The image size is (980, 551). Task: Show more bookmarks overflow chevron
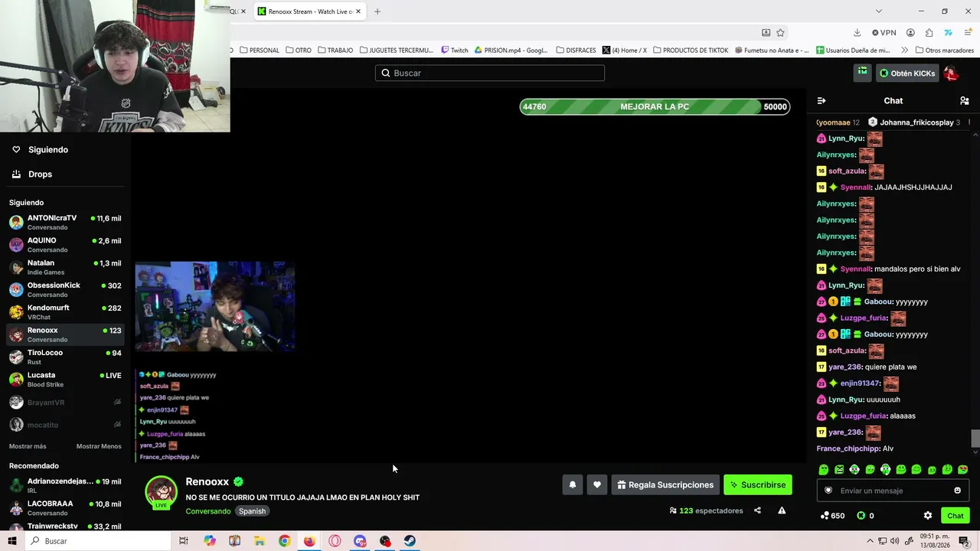pos(904,51)
